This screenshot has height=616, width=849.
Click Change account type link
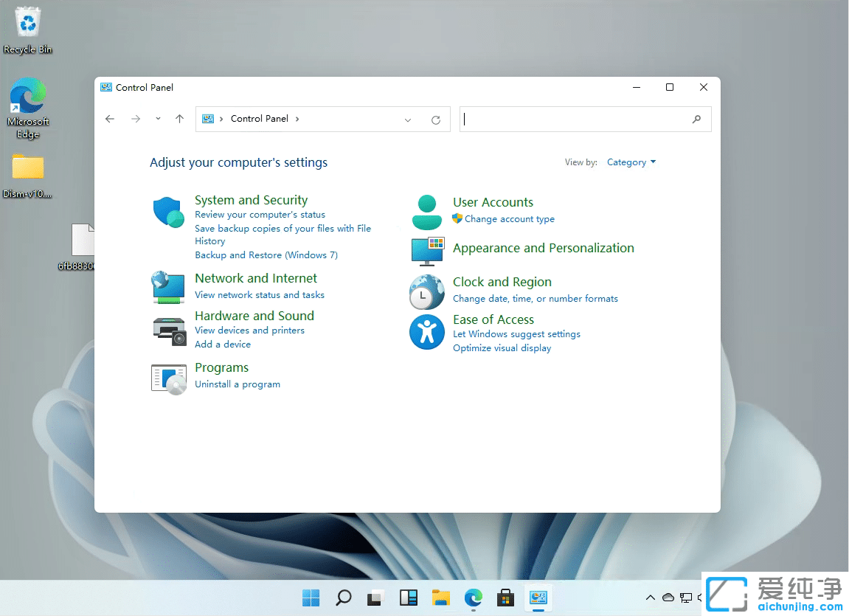510,219
